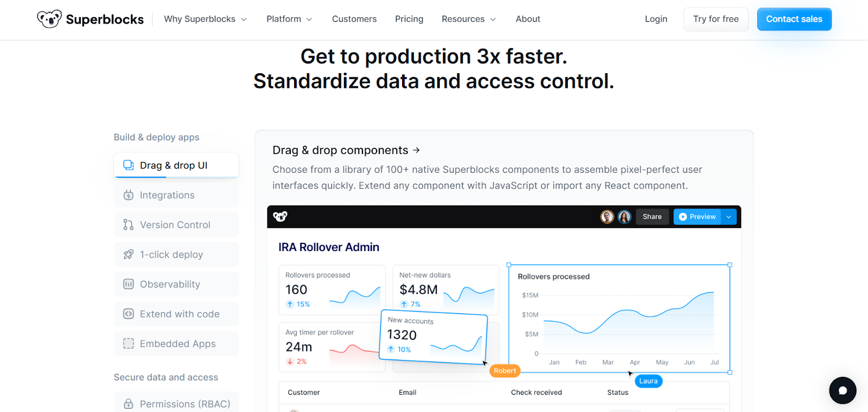Expand the Platform dropdown menu
Image resolution: width=868 pixels, height=412 pixels.
coord(289,19)
